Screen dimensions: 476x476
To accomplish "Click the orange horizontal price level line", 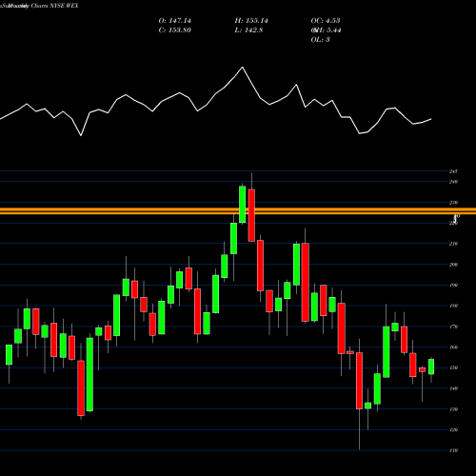I will tap(238, 211).
